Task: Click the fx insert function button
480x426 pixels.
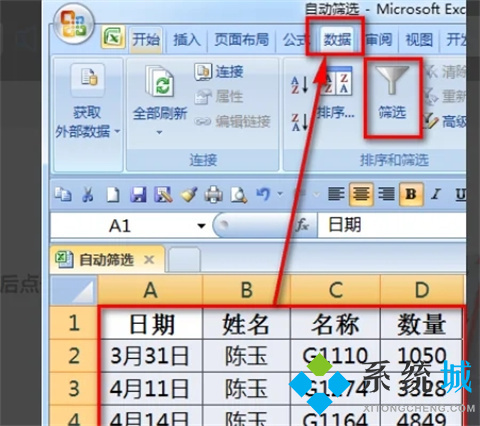Action: pos(303,226)
